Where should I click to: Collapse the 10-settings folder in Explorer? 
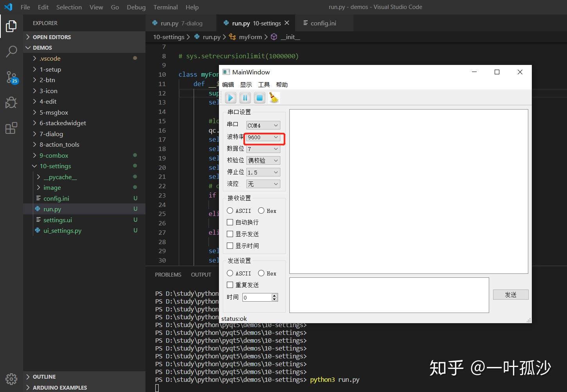tap(34, 166)
